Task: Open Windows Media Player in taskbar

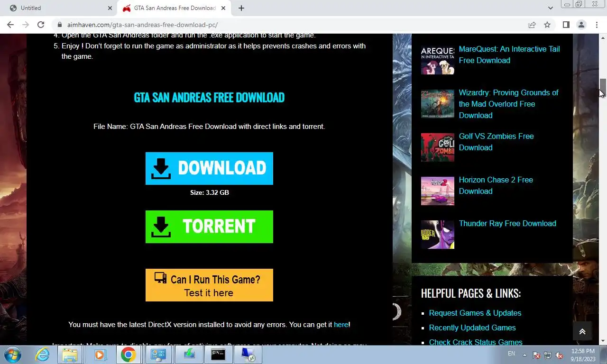Action: pyautogui.click(x=99, y=355)
